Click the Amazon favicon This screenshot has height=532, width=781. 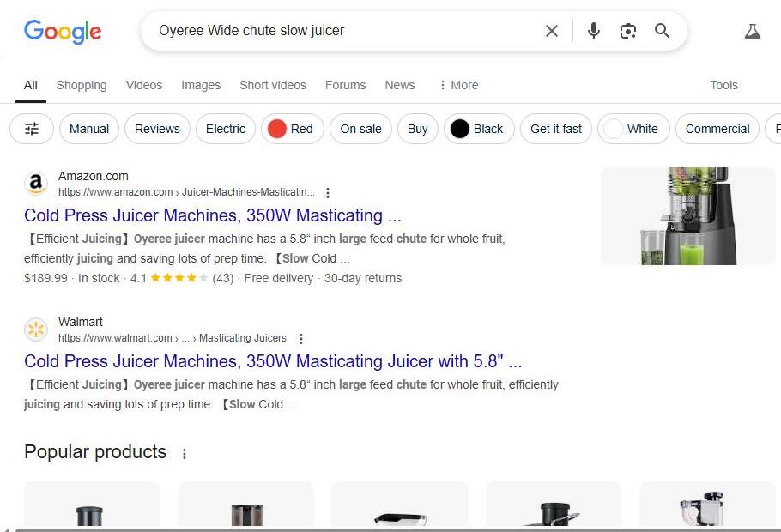click(x=36, y=184)
